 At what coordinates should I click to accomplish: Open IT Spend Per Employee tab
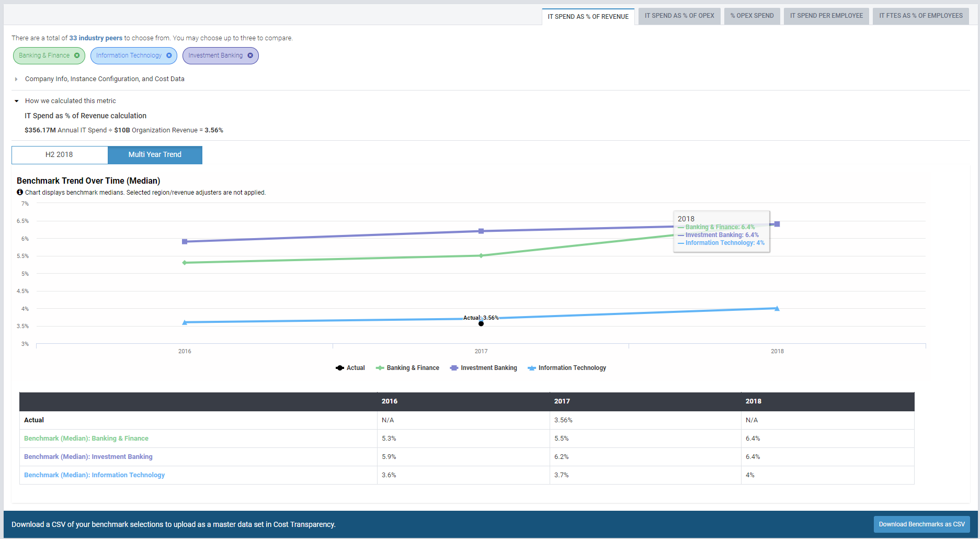[826, 16]
